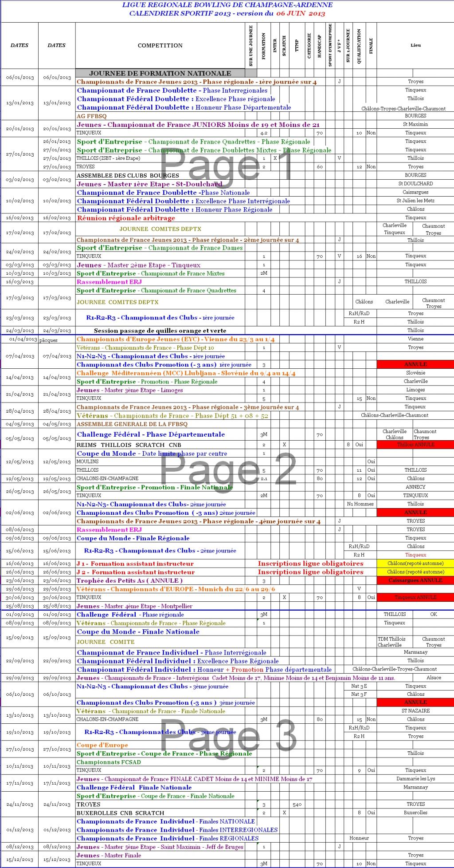The image size is (454, 868).
Task: Select the 'COMPETITION' column header
Action: [x=160, y=45]
